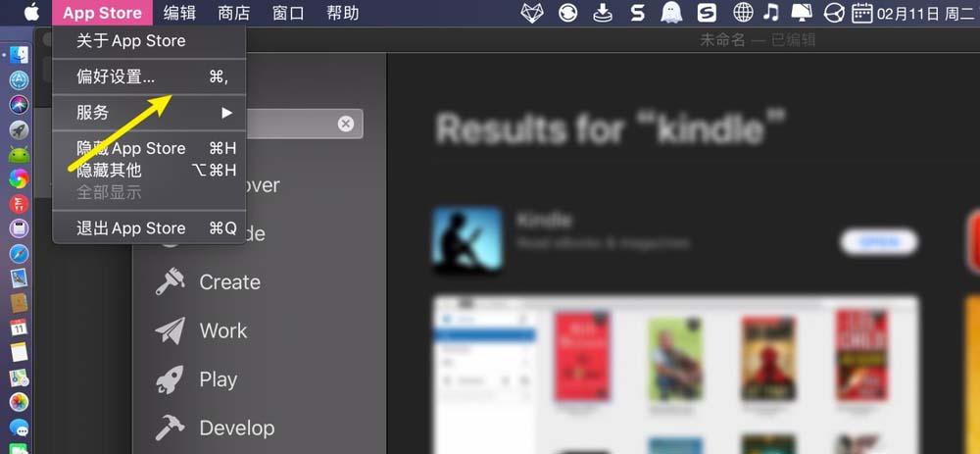Open the 编辑 menu

[x=179, y=13]
